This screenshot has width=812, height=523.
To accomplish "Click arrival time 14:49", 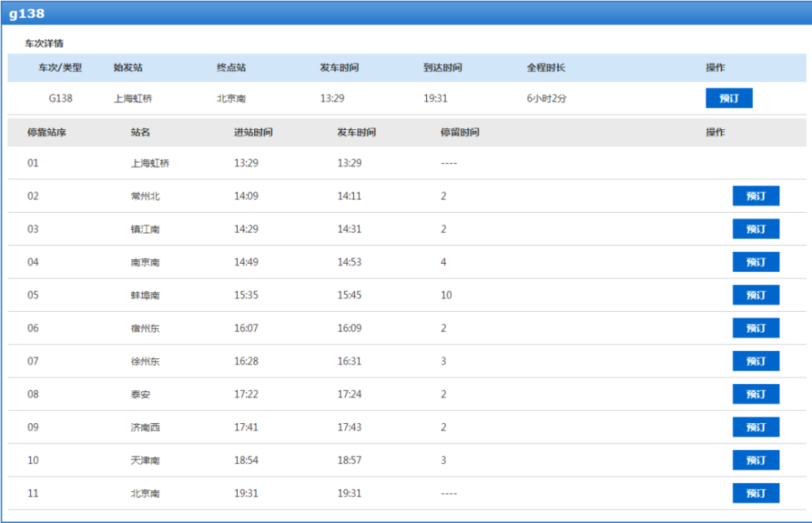I will (x=246, y=262).
